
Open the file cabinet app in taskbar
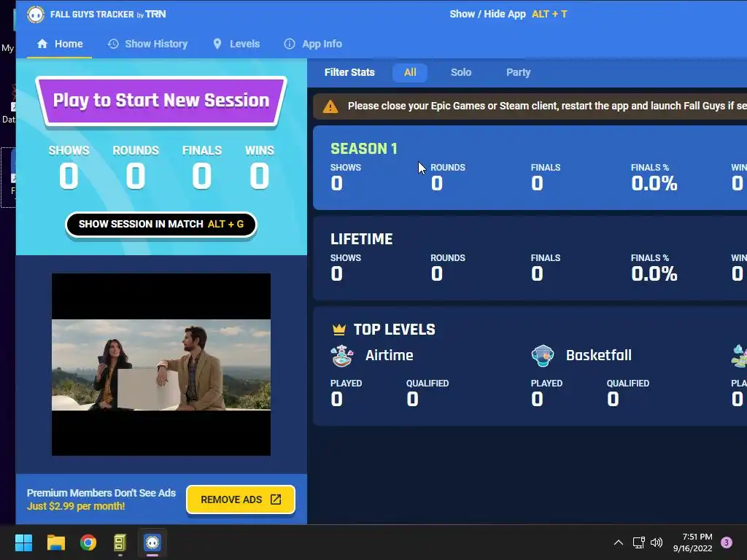point(120,542)
